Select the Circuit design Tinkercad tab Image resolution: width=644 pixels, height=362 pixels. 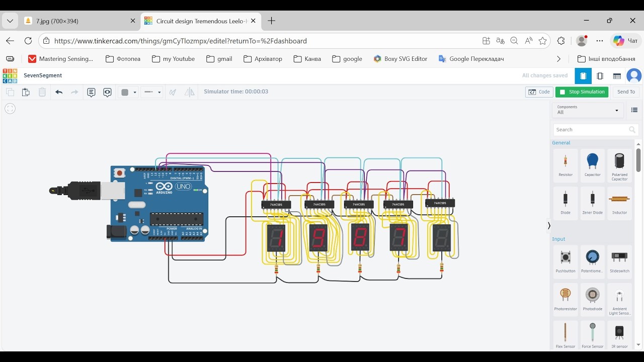pos(200,21)
